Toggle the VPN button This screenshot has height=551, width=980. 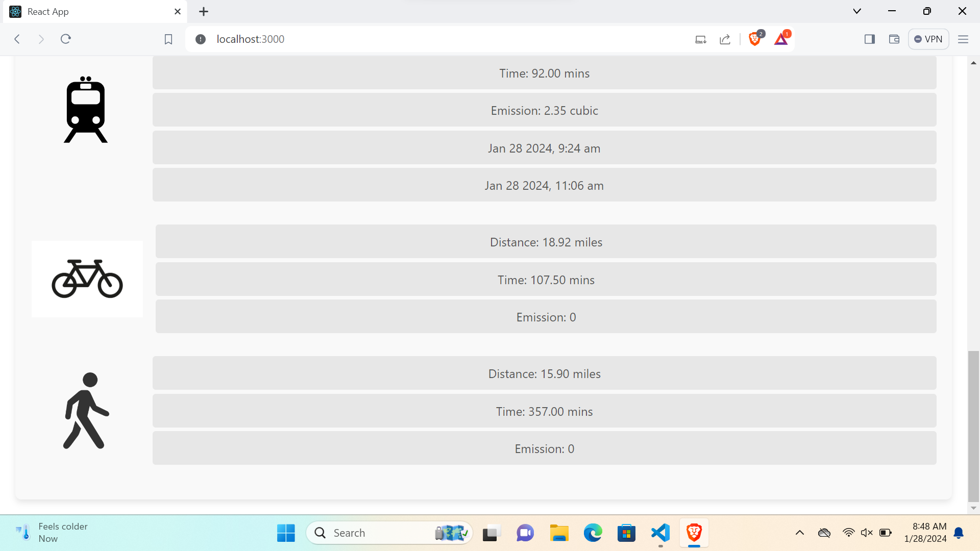click(x=928, y=39)
